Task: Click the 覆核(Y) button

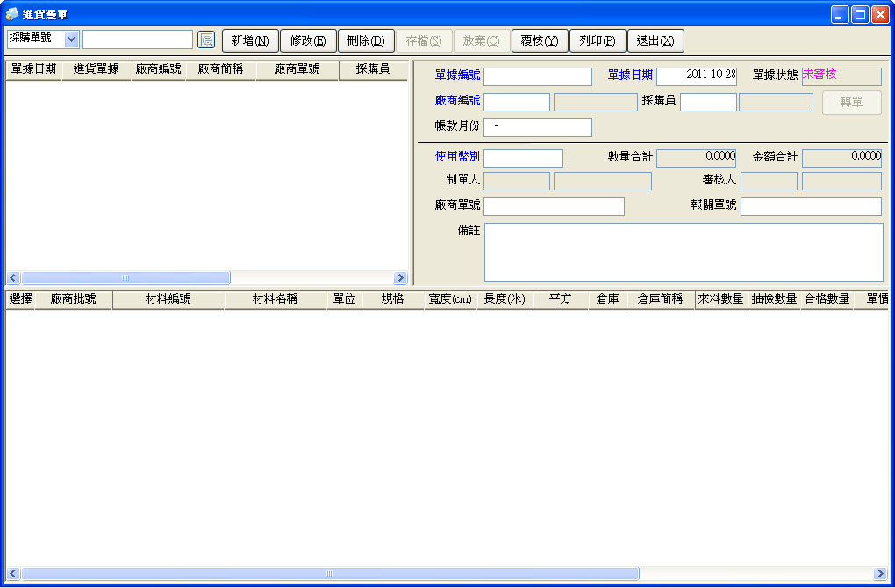Action: coord(540,40)
